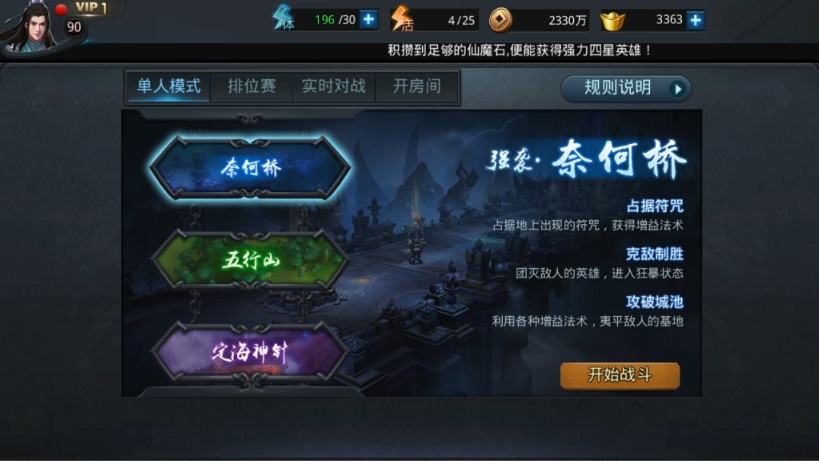Switch to the 单人模式 tab

click(168, 86)
